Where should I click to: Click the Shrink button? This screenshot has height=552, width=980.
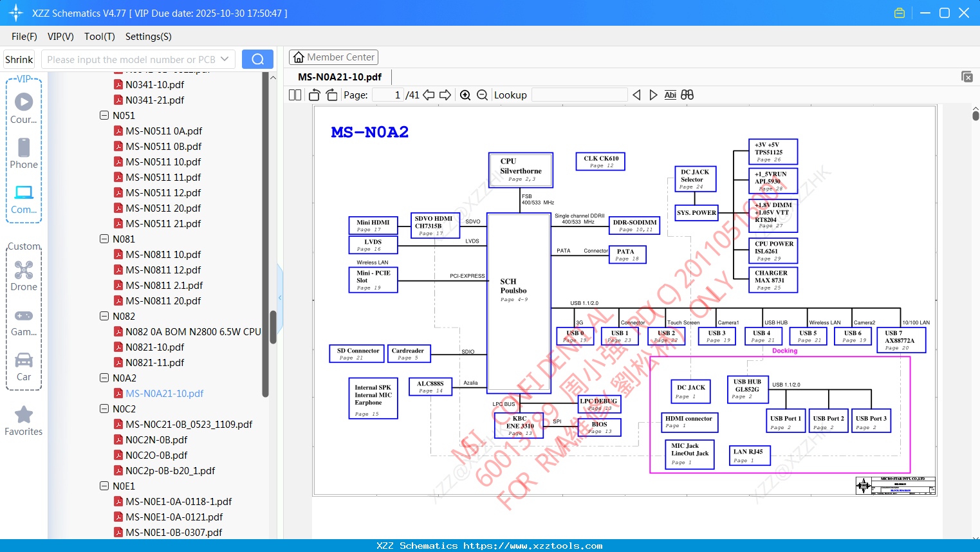click(x=19, y=59)
